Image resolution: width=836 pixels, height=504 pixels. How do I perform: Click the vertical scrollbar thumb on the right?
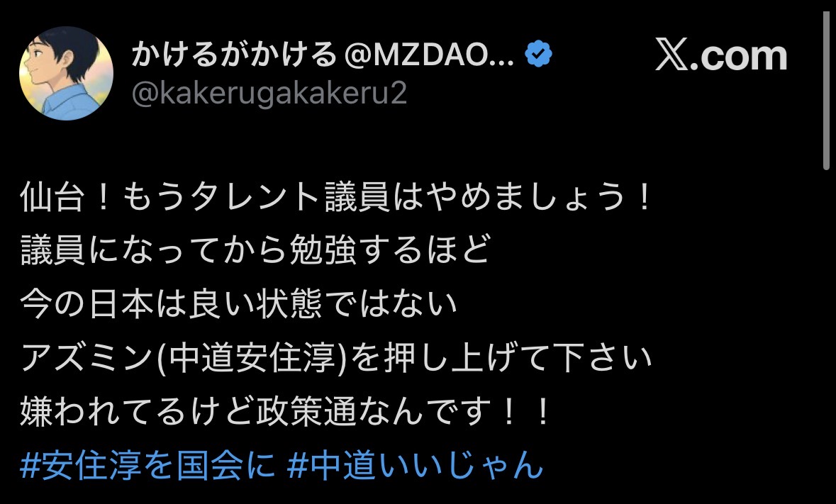point(826,91)
